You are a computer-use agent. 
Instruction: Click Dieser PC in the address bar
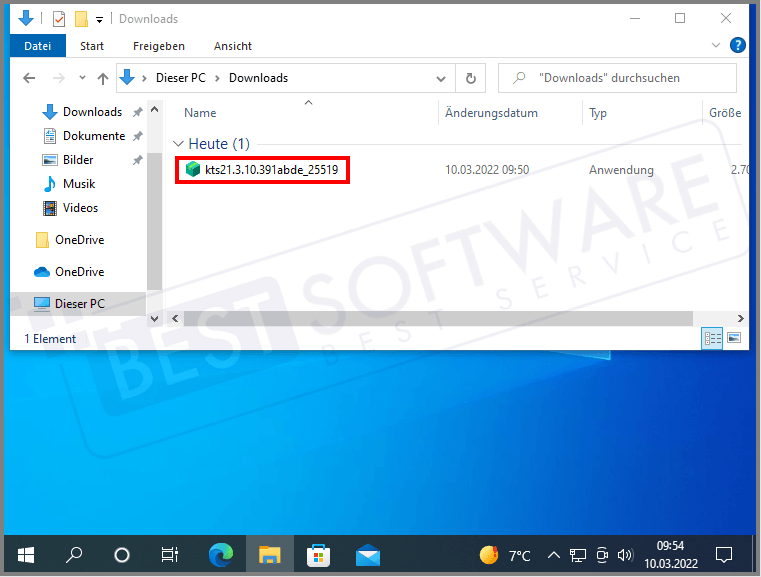pos(181,78)
